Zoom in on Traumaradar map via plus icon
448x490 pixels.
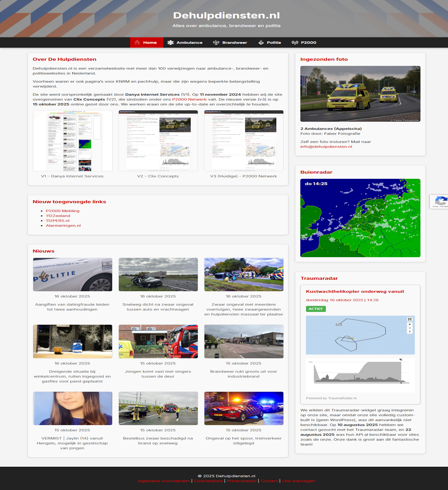point(410,324)
